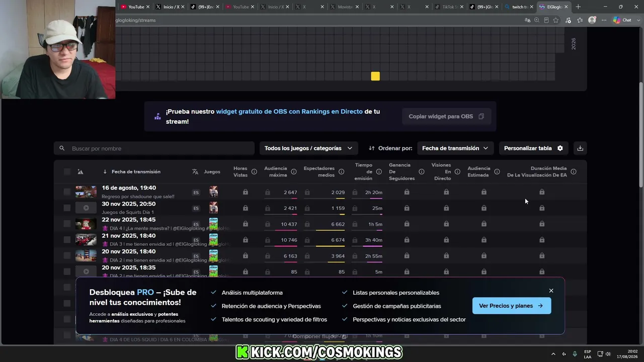The image size is (644, 362).
Task: Open the volume control in the taskbar
Action: click(x=608, y=354)
